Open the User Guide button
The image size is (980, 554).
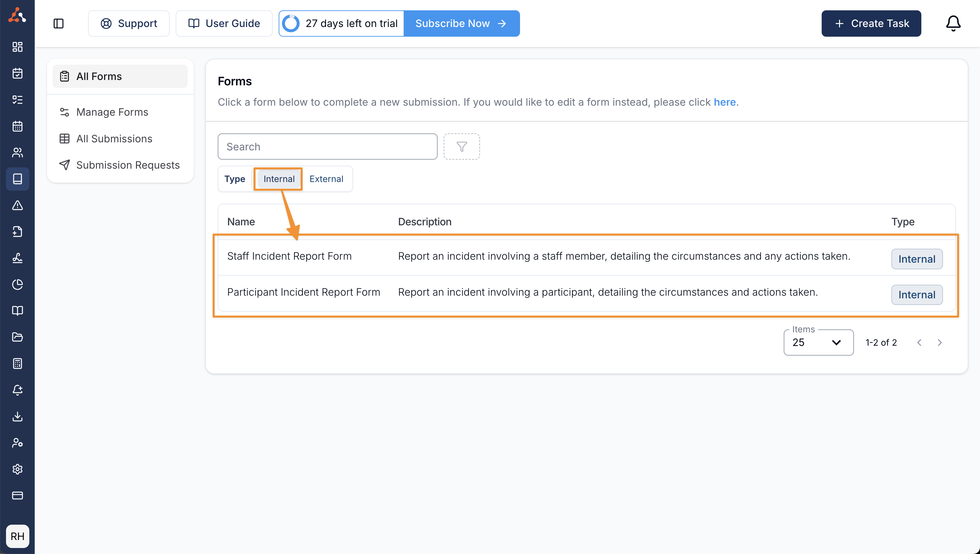coord(224,24)
